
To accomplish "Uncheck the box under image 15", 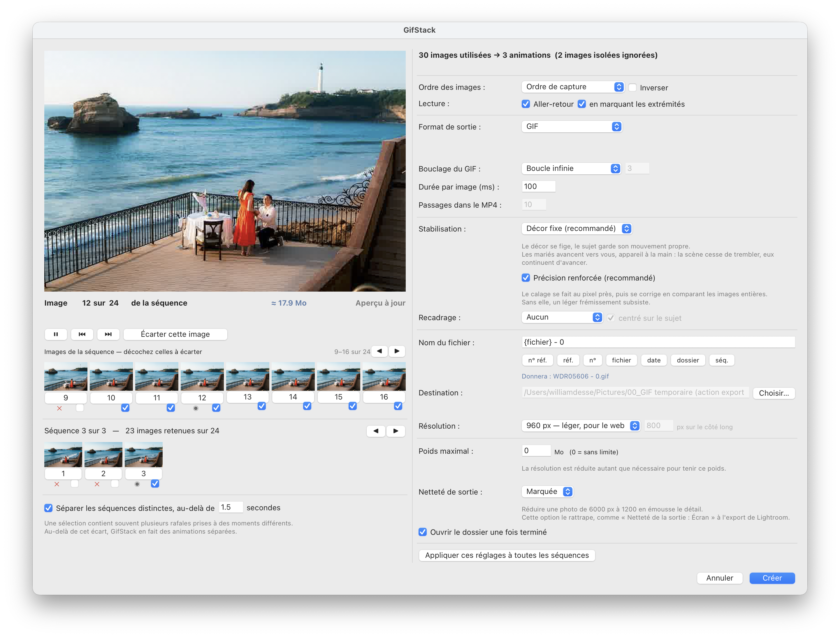I will tap(352, 406).
